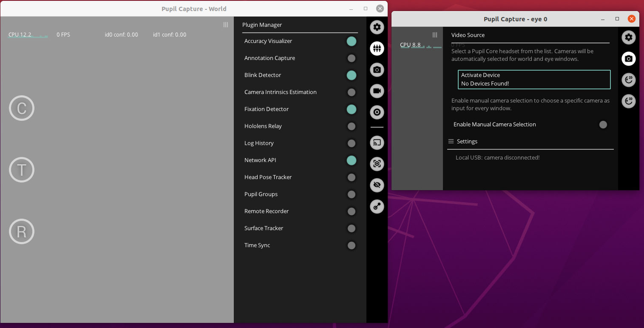
Task: Open the Fixation Detector icon in World sidebar
Action: (377, 206)
